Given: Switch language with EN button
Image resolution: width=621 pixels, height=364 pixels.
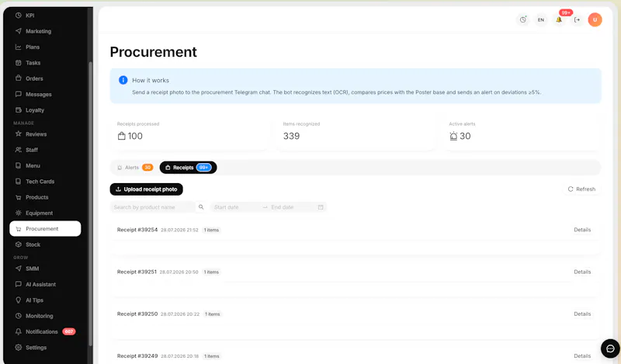Looking at the screenshot, I should 541,20.
